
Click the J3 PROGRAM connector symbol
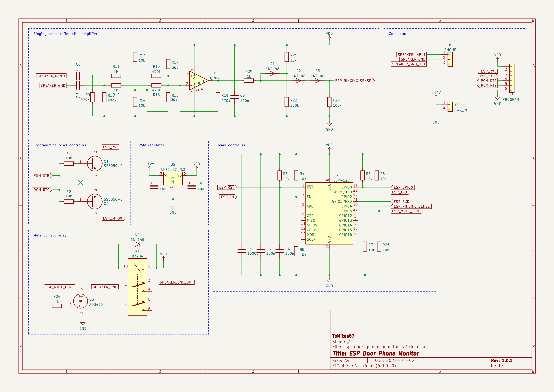pyautogui.click(x=512, y=78)
